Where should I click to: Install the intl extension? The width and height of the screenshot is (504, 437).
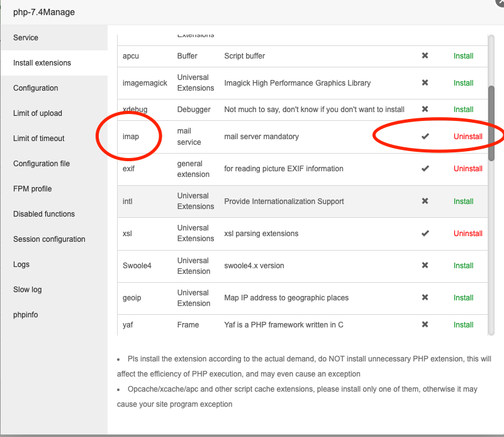pos(463,201)
